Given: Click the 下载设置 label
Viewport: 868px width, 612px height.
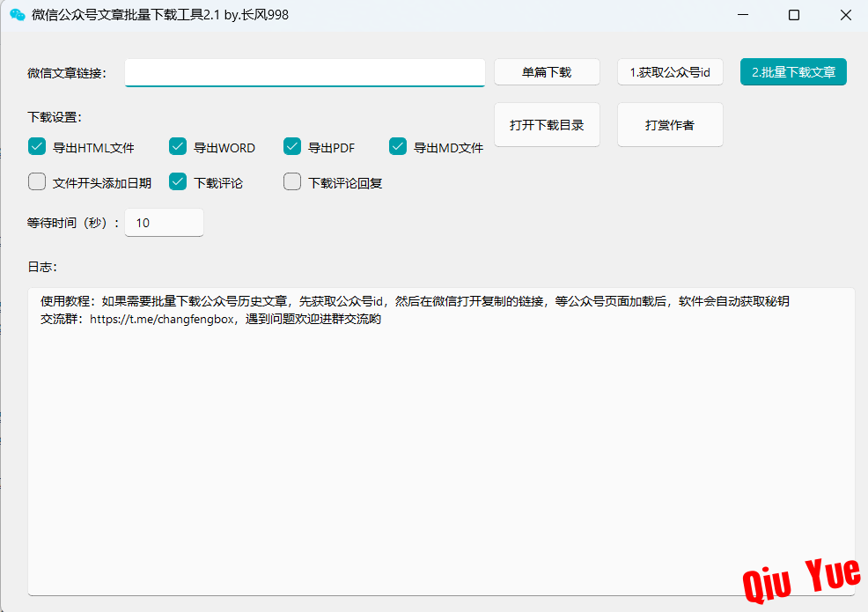Looking at the screenshot, I should tap(55, 117).
